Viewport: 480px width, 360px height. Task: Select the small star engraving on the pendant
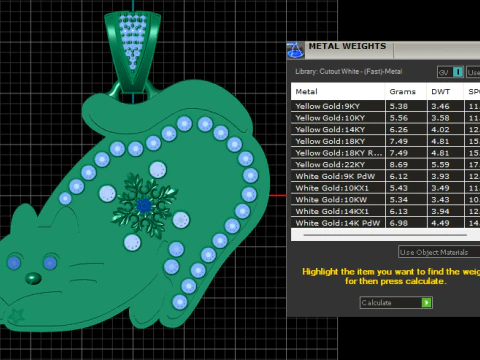click(16, 315)
